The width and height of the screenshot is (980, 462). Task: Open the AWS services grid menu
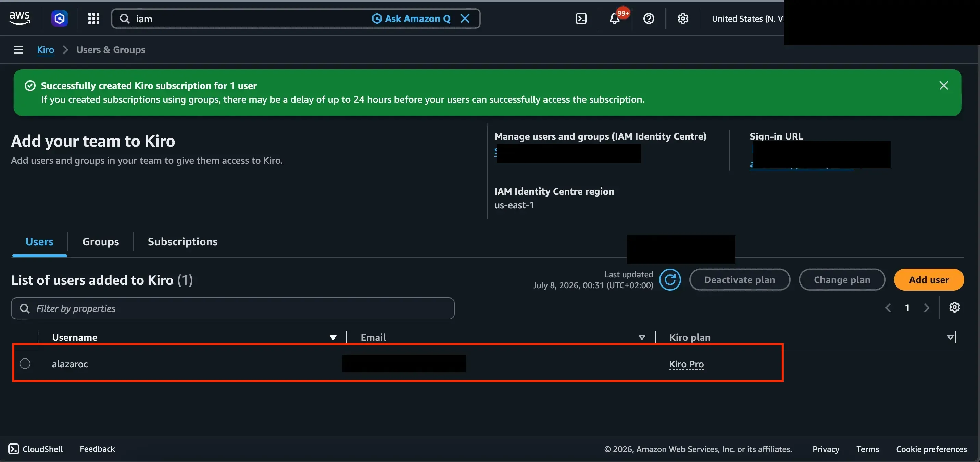click(x=93, y=18)
